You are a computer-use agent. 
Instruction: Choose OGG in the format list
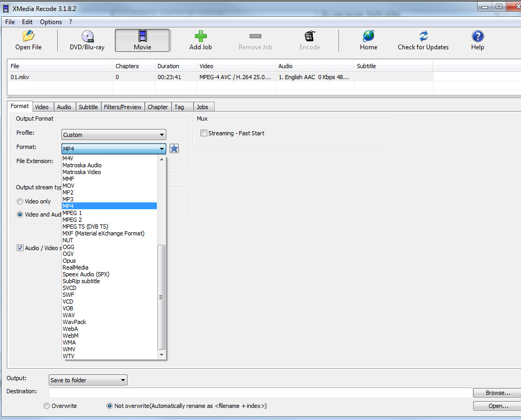click(x=109, y=247)
